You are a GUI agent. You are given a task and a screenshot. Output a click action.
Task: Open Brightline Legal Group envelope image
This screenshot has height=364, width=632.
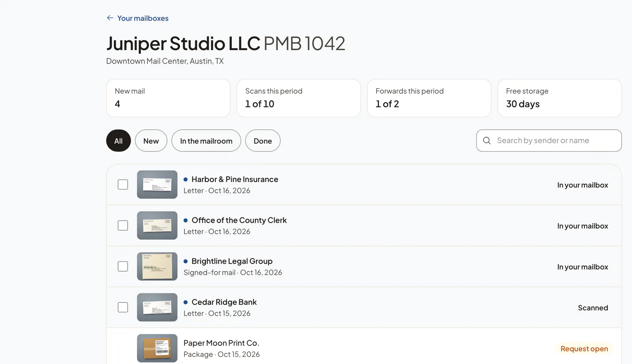(x=157, y=266)
